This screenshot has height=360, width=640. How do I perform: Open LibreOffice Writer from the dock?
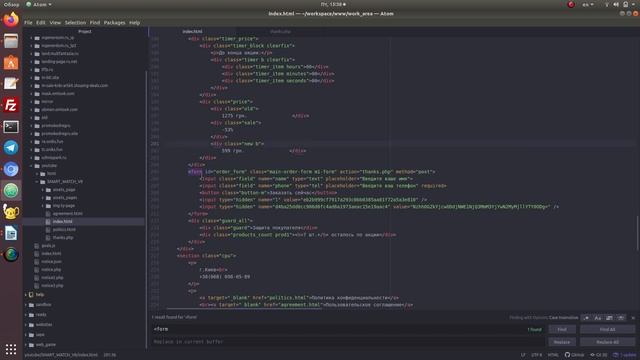coord(11,233)
